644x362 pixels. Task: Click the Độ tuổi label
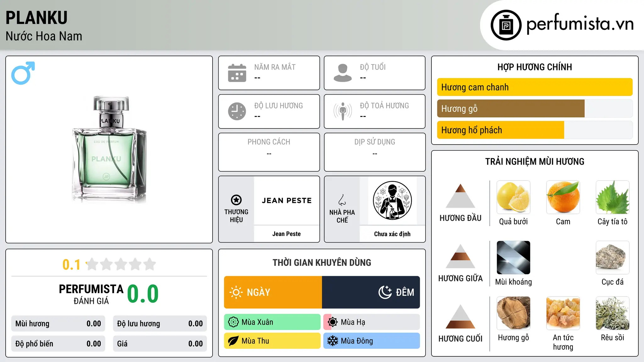point(373,67)
